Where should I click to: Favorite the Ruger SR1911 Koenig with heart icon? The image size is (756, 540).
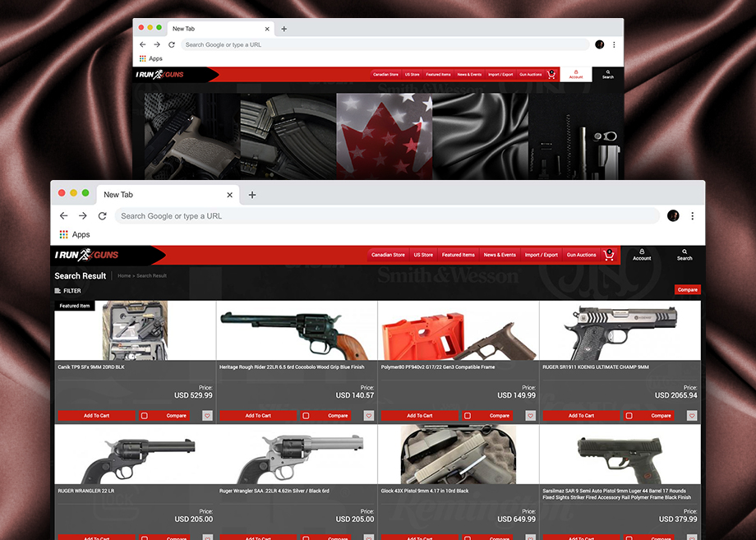click(x=692, y=416)
